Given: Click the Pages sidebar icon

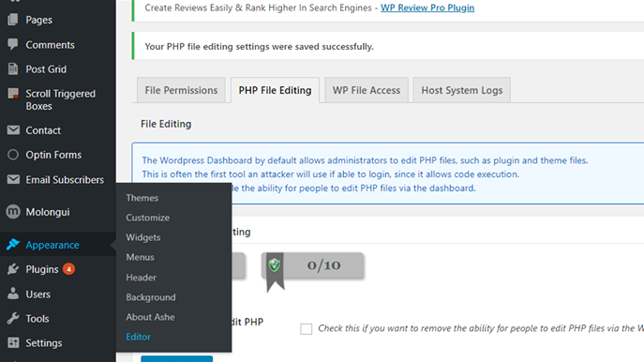Looking at the screenshot, I should pyautogui.click(x=13, y=20).
